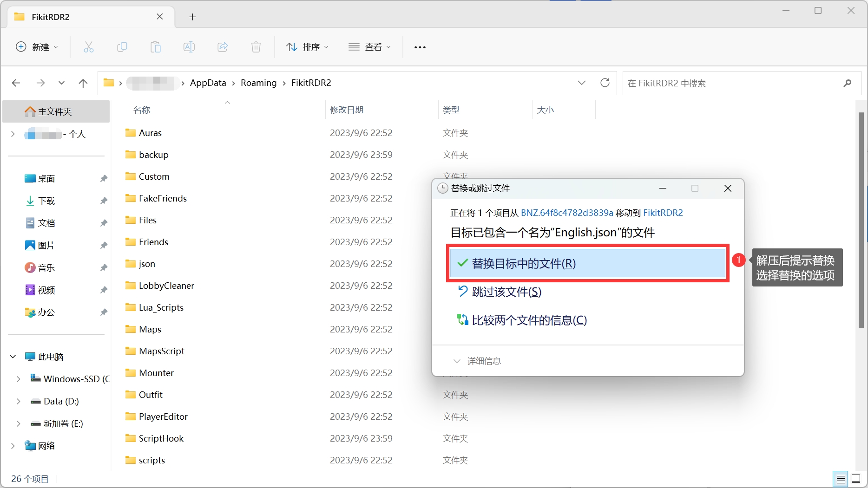Refresh the current folder view
The image size is (868, 488).
point(605,83)
